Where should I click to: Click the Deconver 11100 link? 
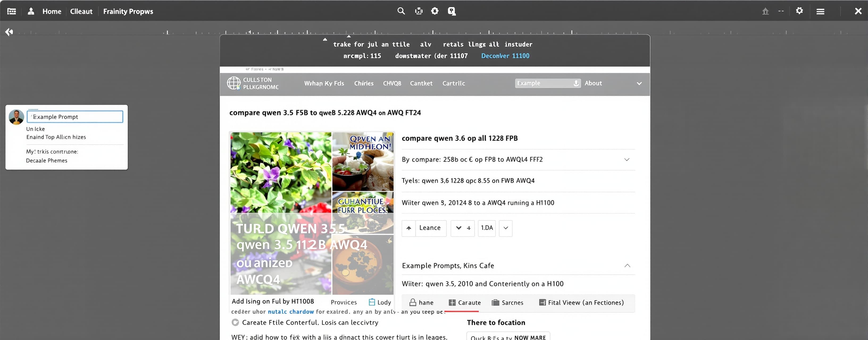point(505,56)
